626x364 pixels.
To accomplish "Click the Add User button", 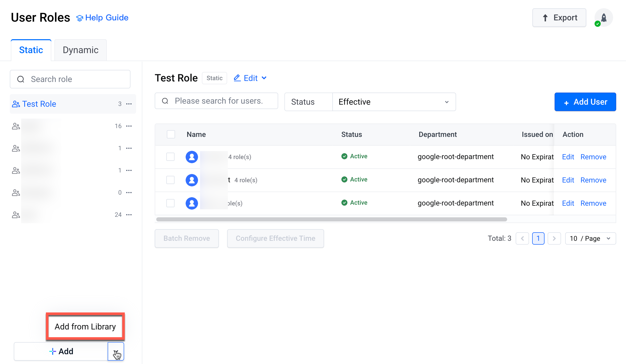I will (585, 102).
